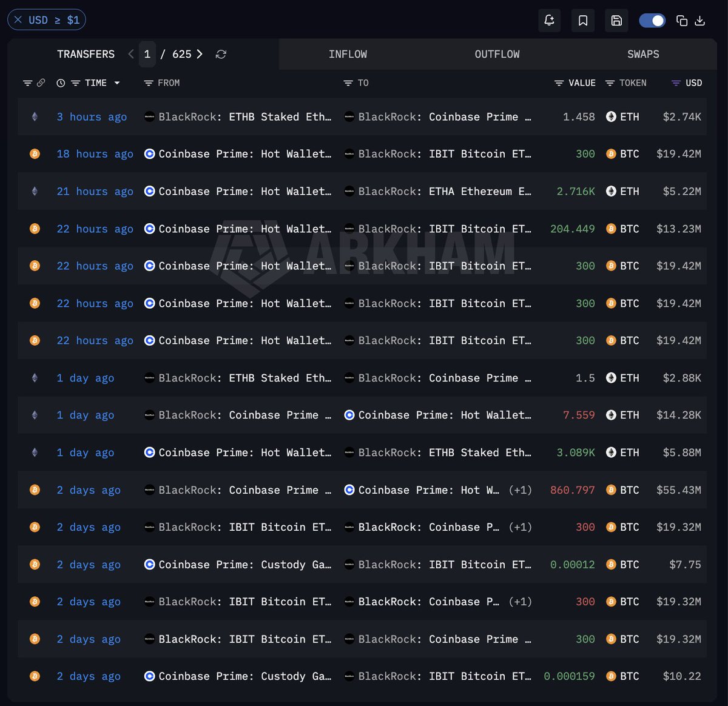Click the copy icon near download
The width and height of the screenshot is (728, 706).
pyautogui.click(x=682, y=21)
